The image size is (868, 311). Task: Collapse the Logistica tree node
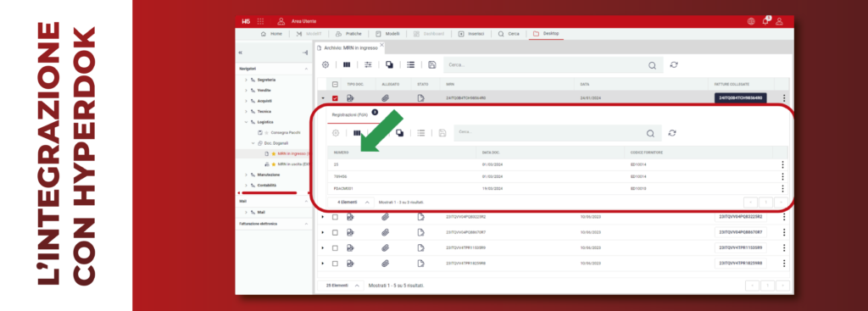click(x=247, y=122)
